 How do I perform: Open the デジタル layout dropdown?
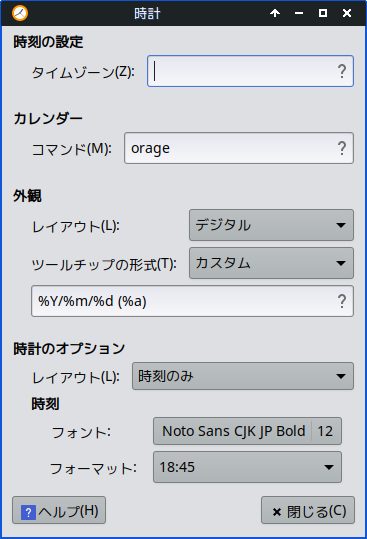[x=271, y=225]
